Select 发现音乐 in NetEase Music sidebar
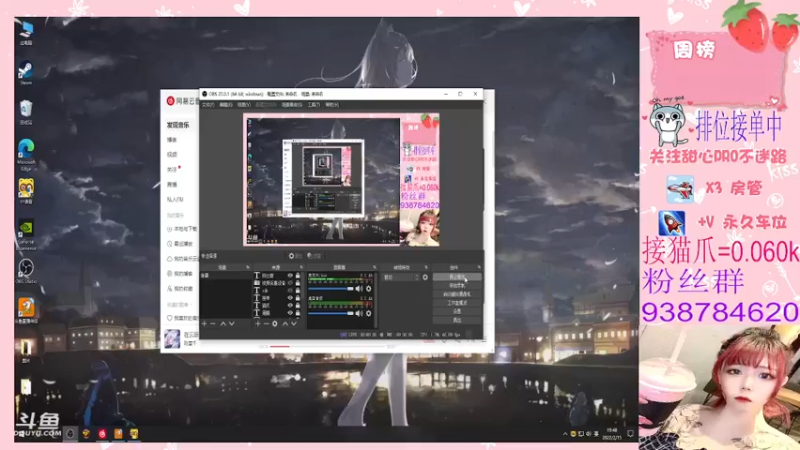This screenshot has width=800, height=450. [x=178, y=125]
